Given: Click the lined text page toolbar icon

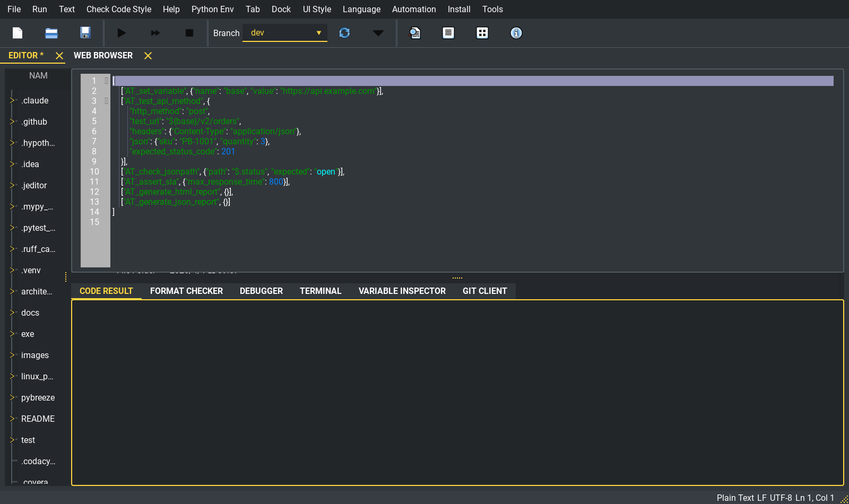Looking at the screenshot, I should pyautogui.click(x=448, y=33).
